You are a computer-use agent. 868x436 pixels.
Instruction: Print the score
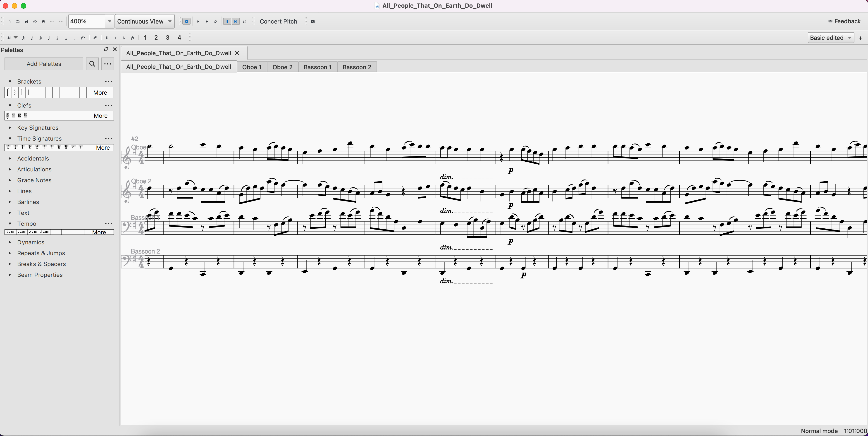click(43, 21)
